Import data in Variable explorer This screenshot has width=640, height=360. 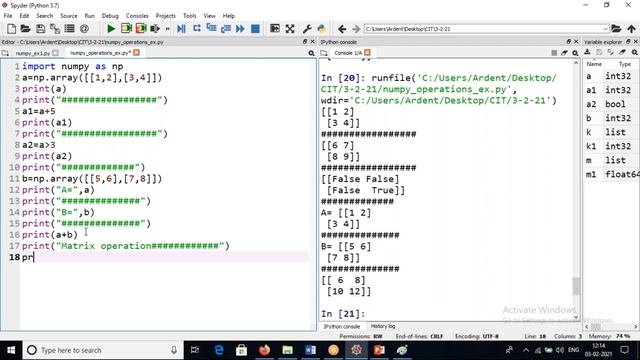tap(587, 52)
